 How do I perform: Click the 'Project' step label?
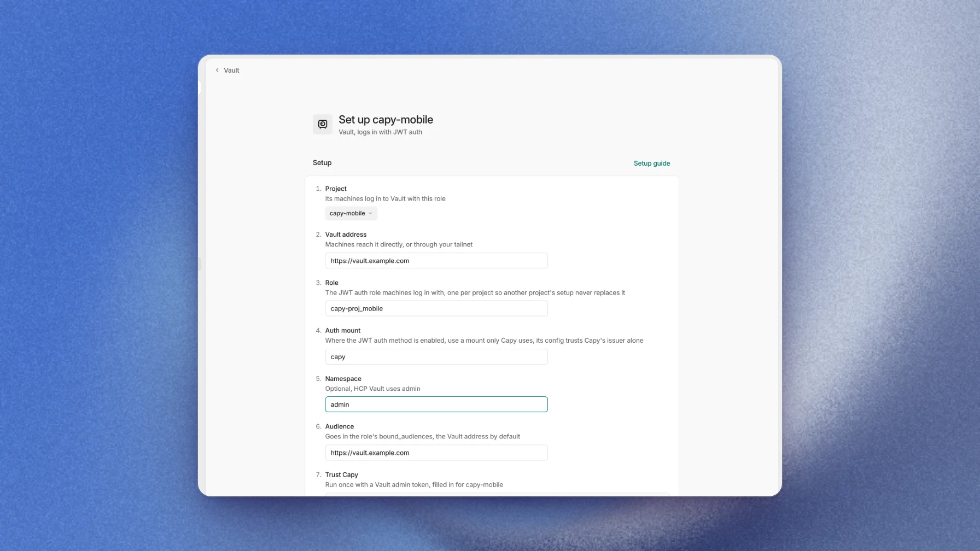(x=336, y=189)
